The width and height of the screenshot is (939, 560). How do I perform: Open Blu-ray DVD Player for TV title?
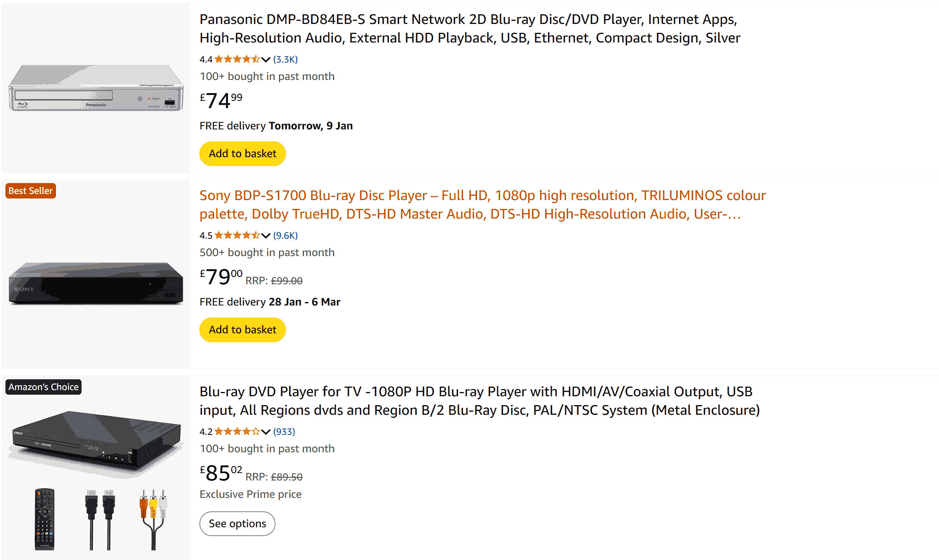coord(479,401)
